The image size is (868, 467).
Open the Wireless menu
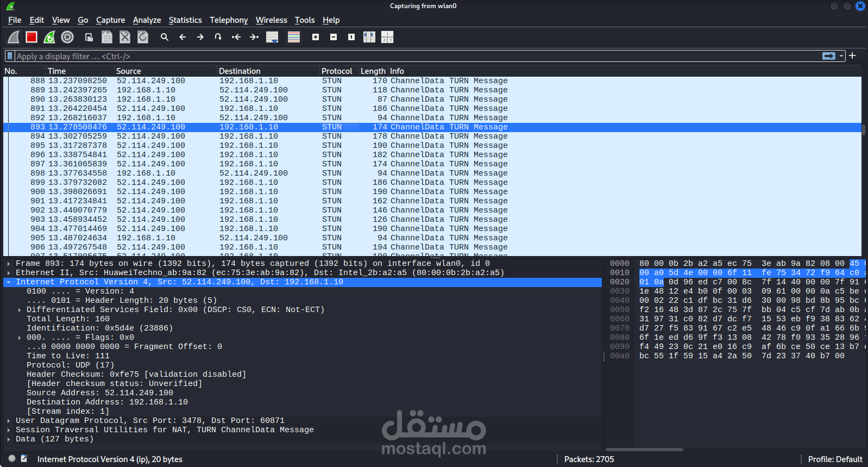point(271,20)
